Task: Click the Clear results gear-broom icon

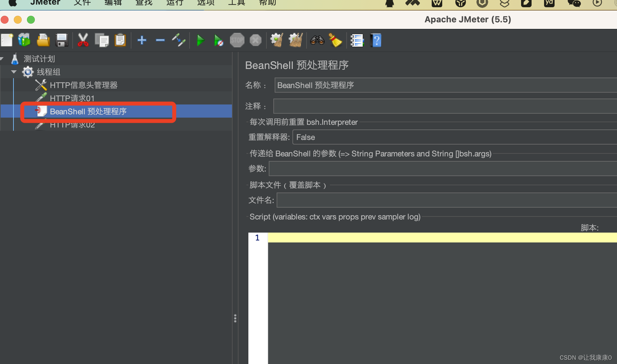Action: (277, 40)
